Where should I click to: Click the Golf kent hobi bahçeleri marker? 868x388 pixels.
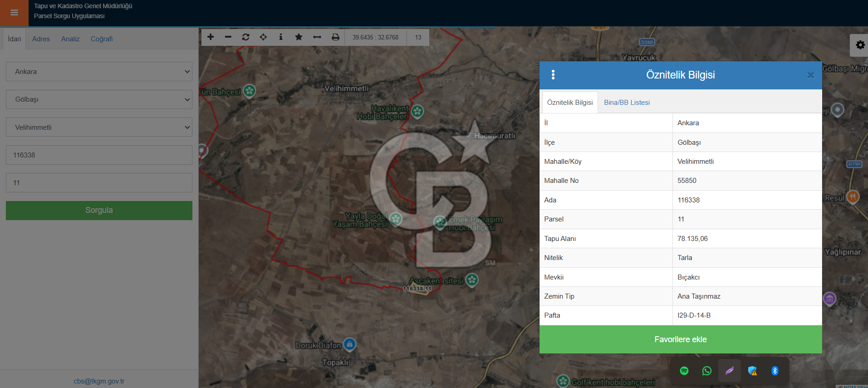[x=563, y=381]
